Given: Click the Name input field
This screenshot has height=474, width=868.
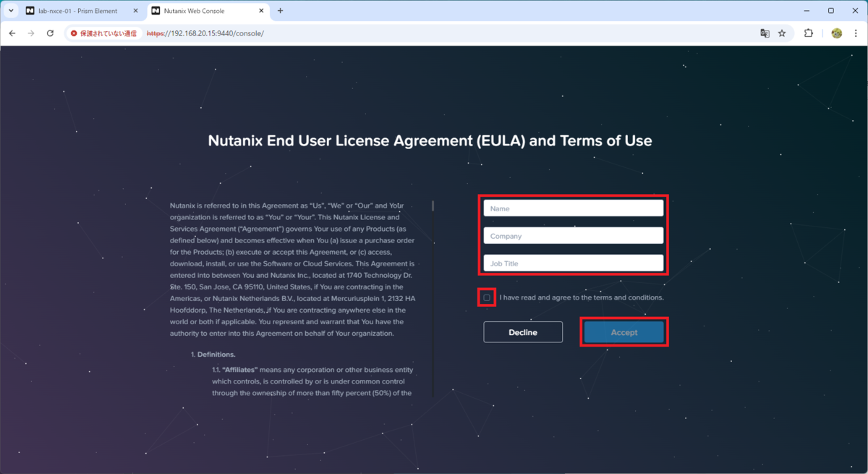Looking at the screenshot, I should pos(574,208).
